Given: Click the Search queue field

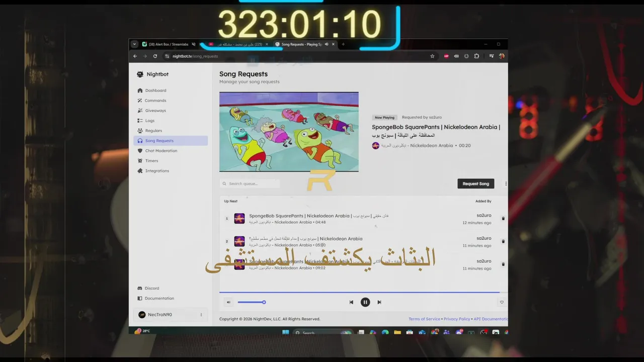Looking at the screenshot, I should (250, 184).
